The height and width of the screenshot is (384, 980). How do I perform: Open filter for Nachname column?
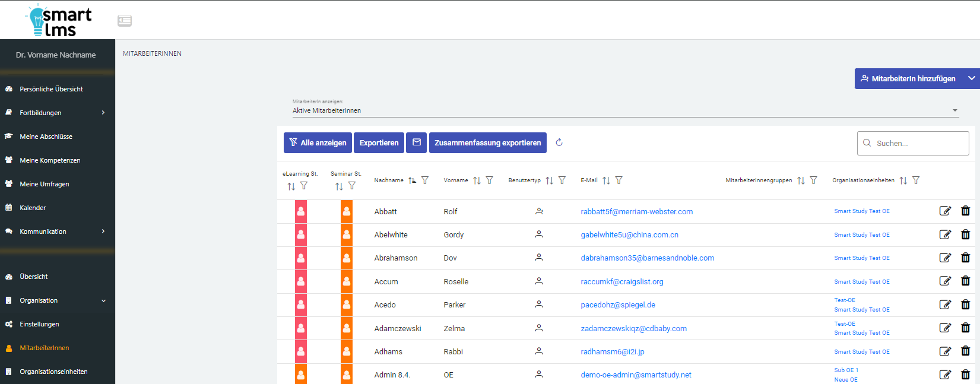click(x=425, y=180)
